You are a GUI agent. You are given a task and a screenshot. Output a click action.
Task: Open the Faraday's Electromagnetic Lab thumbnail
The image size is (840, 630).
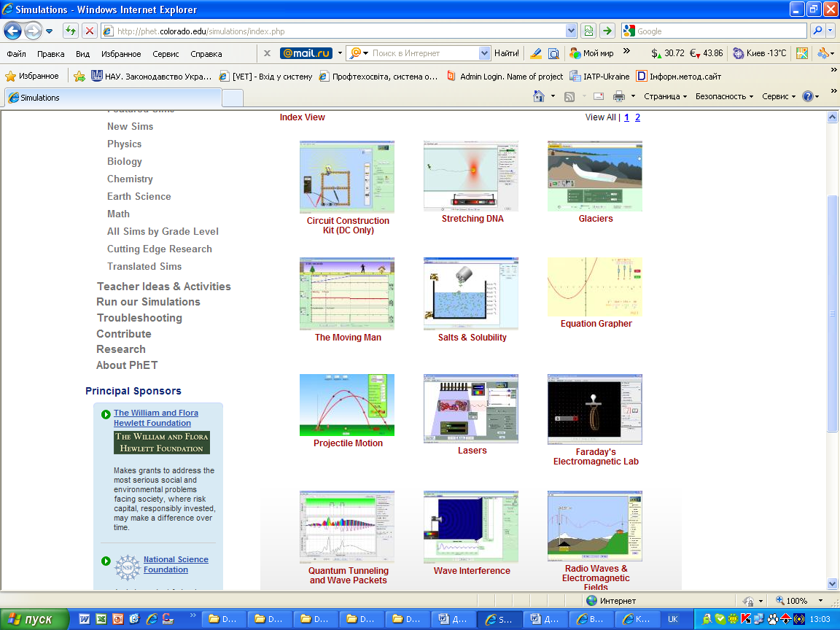coord(595,409)
